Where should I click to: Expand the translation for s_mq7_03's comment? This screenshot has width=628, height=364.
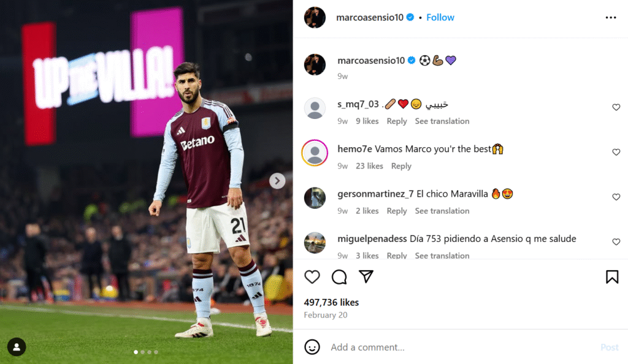pos(442,121)
